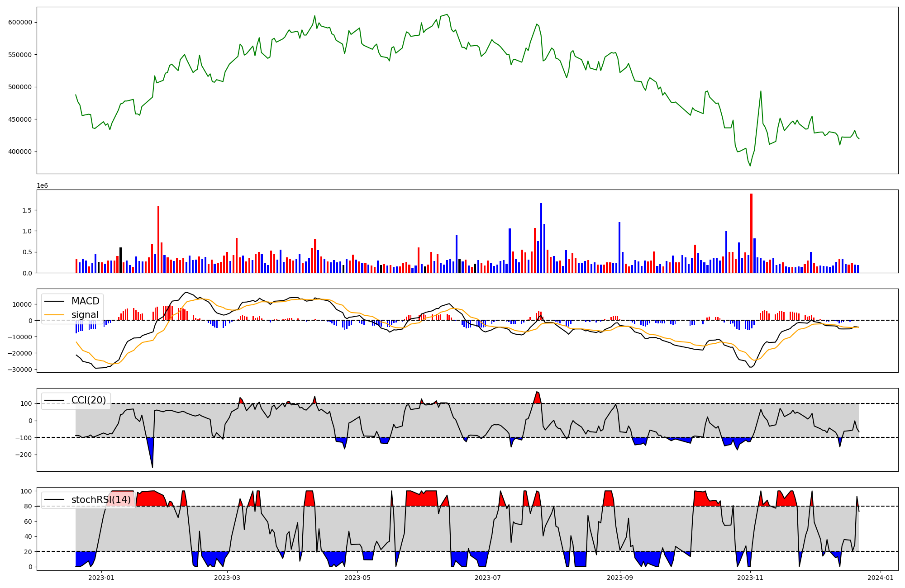Screen dimensions: 905x588
Task: Click the 500000 price axis tick label
Action: pyautogui.click(x=20, y=87)
